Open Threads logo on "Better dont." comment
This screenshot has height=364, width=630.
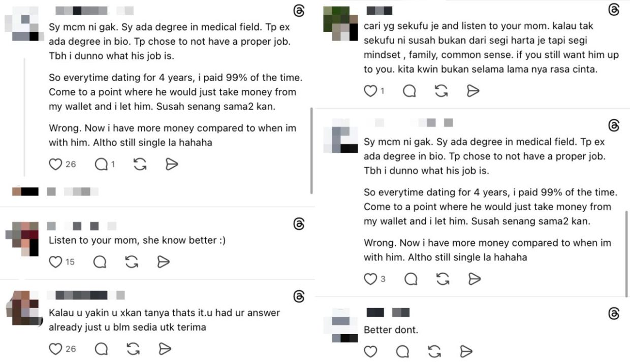point(614,314)
